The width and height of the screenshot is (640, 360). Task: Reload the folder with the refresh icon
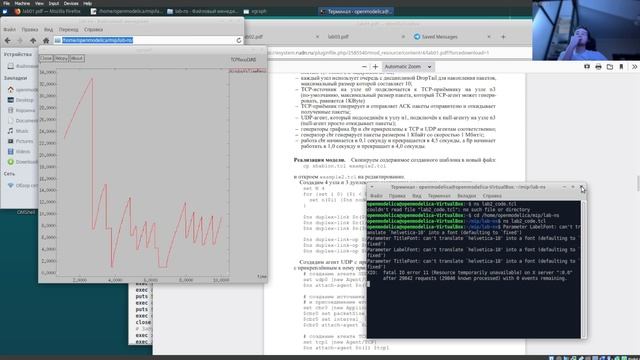[239, 40]
